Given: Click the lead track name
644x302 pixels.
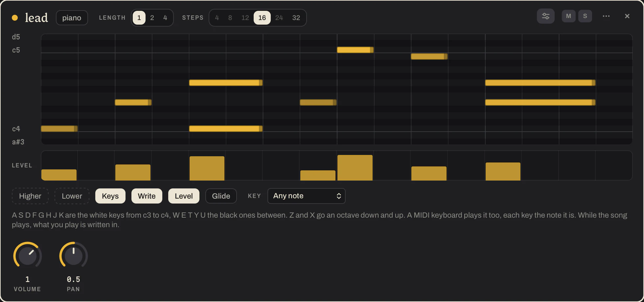Looking at the screenshot, I should 36,18.
